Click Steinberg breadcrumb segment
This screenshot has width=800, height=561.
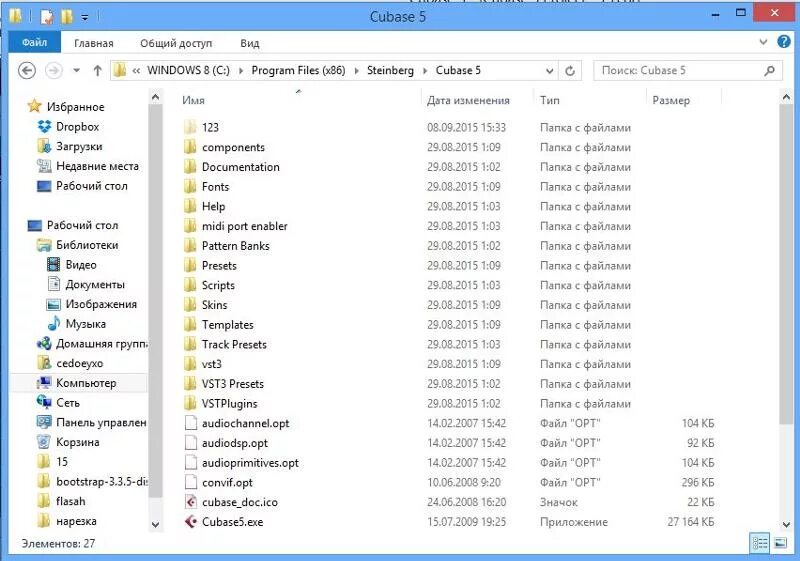coord(390,70)
